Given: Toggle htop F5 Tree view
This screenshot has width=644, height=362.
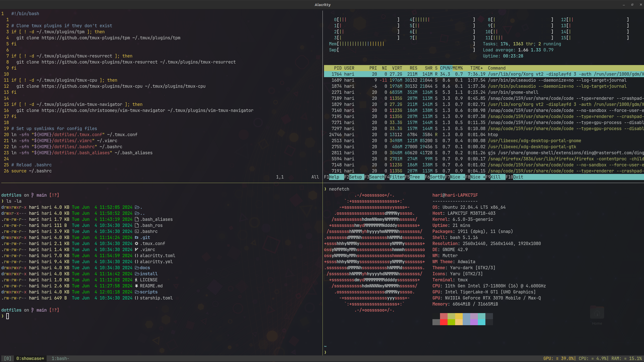Looking at the screenshot, I should (415, 177).
